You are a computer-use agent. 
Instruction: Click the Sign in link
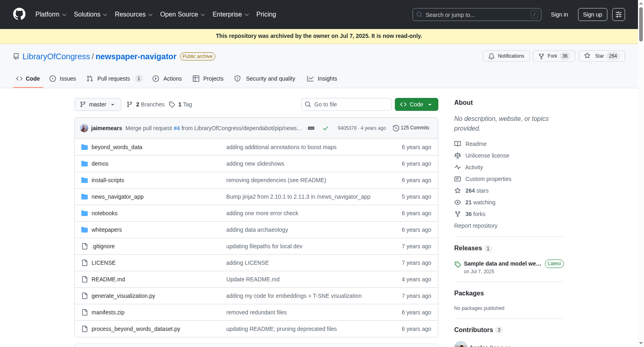click(559, 15)
